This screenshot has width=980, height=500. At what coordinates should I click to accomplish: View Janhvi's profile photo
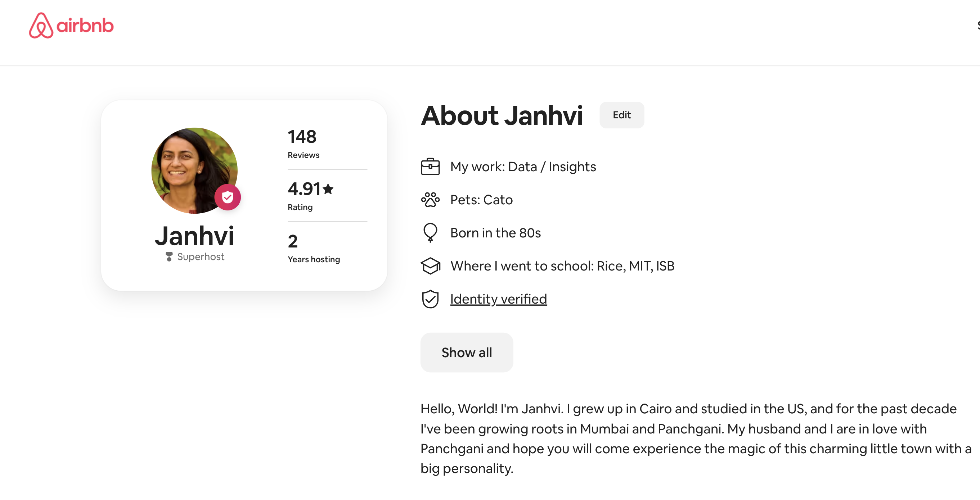click(x=194, y=171)
